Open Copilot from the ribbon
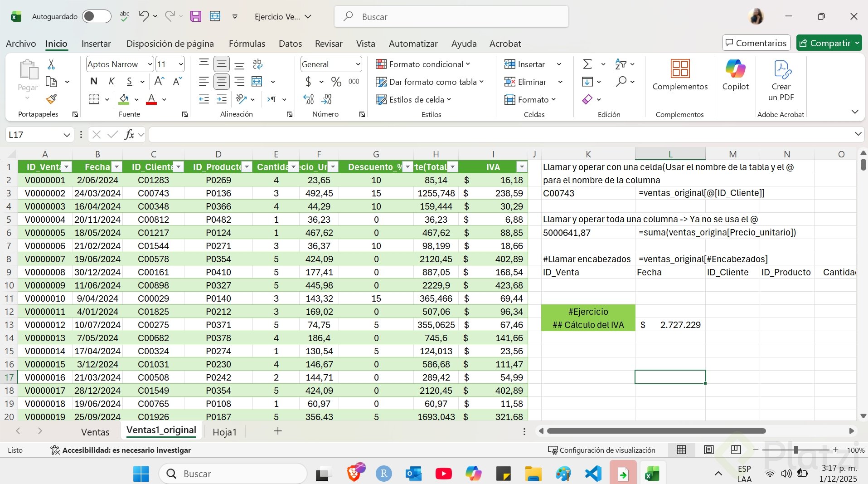 (x=735, y=75)
